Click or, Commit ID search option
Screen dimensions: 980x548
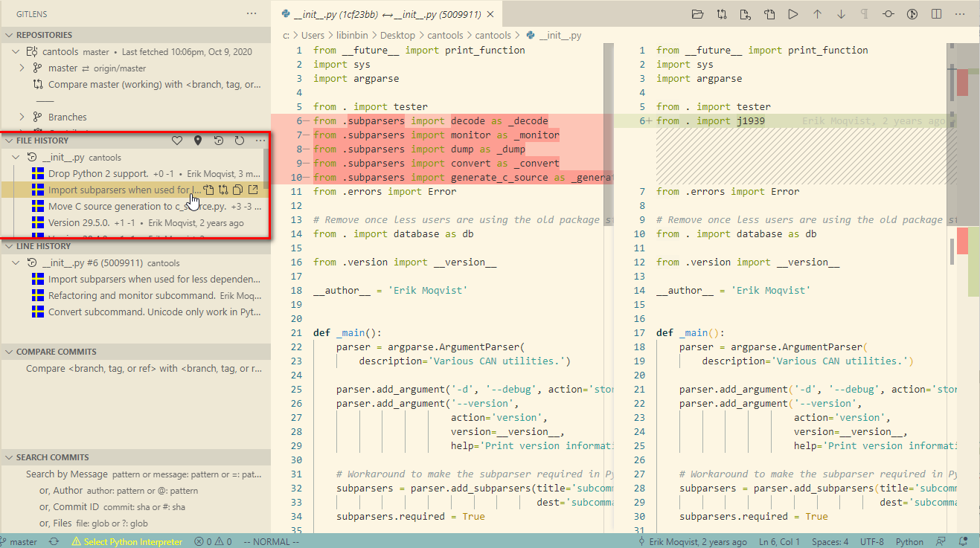point(135,507)
